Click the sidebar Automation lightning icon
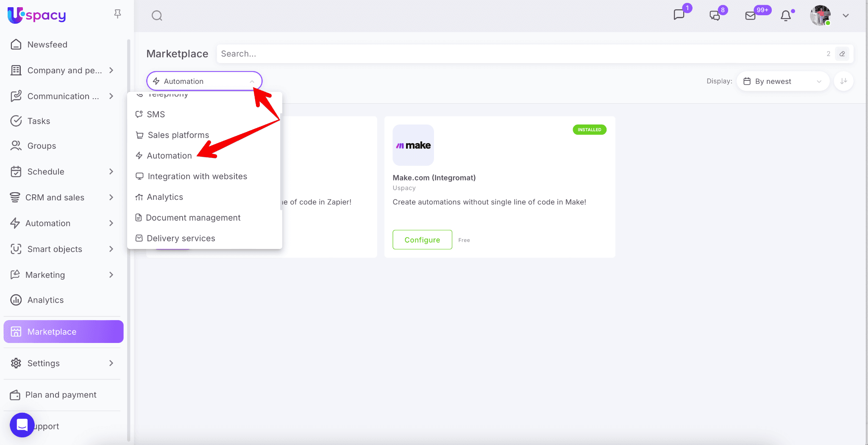Screen dimensions: 868x445 coord(15,223)
